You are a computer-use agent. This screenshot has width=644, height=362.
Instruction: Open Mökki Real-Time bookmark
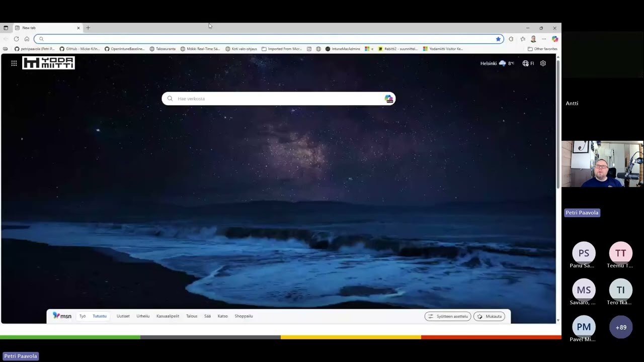tap(200, 49)
